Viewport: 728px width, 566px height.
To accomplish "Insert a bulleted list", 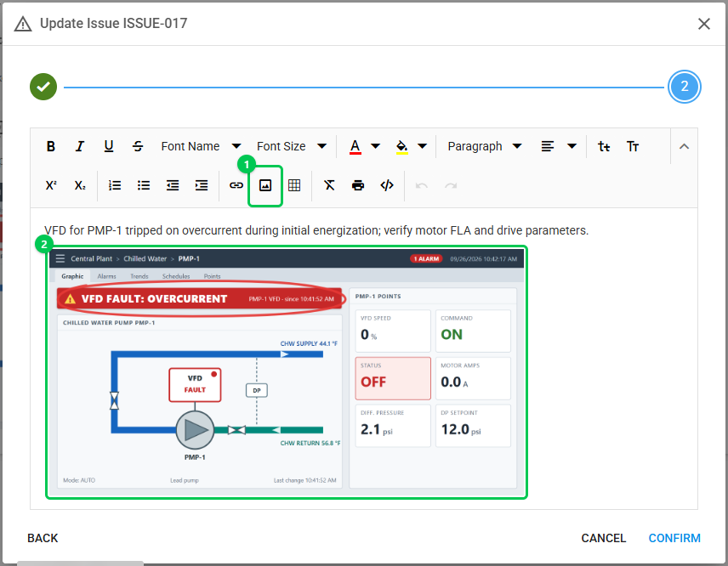I will pyautogui.click(x=144, y=185).
